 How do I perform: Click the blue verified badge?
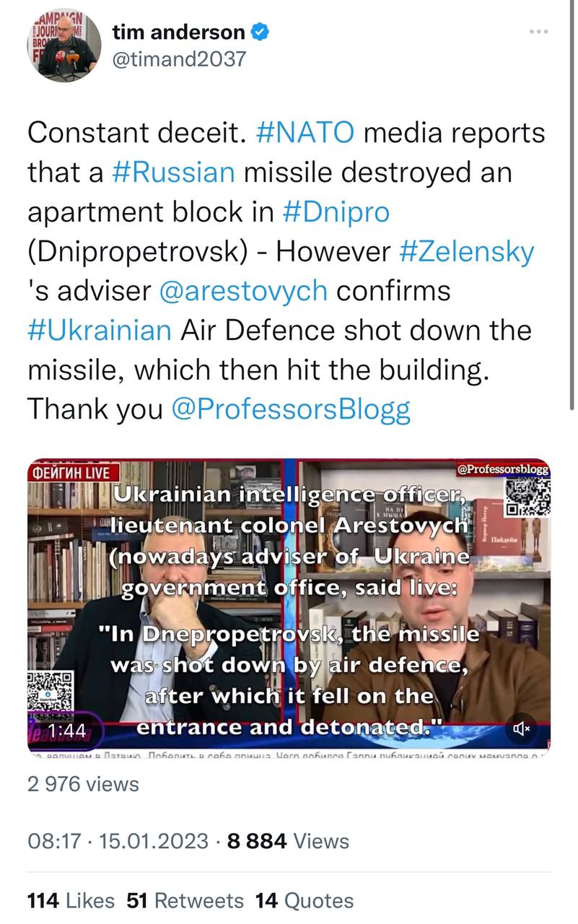[260, 32]
